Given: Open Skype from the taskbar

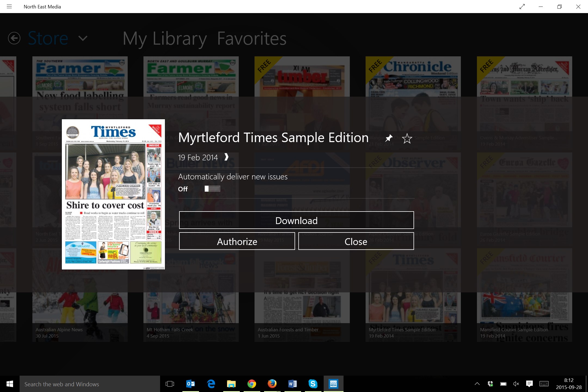Looking at the screenshot, I should coord(313,384).
